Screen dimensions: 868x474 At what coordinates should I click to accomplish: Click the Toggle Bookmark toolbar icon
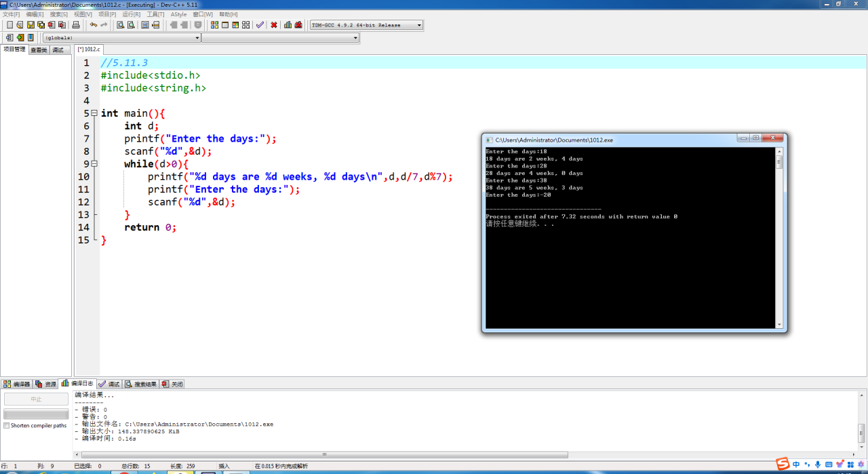145,25
